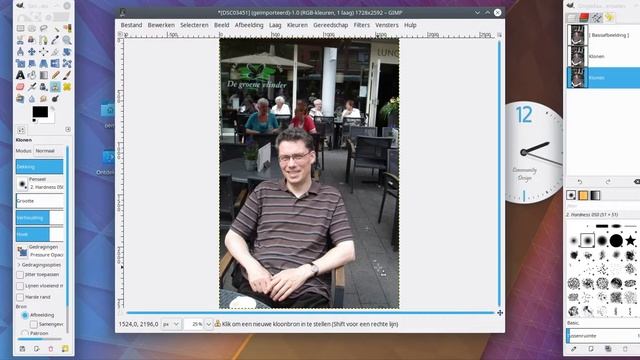Choose the Afbeelding source radio button
The height and width of the screenshot is (360, 640).
pos(25,315)
